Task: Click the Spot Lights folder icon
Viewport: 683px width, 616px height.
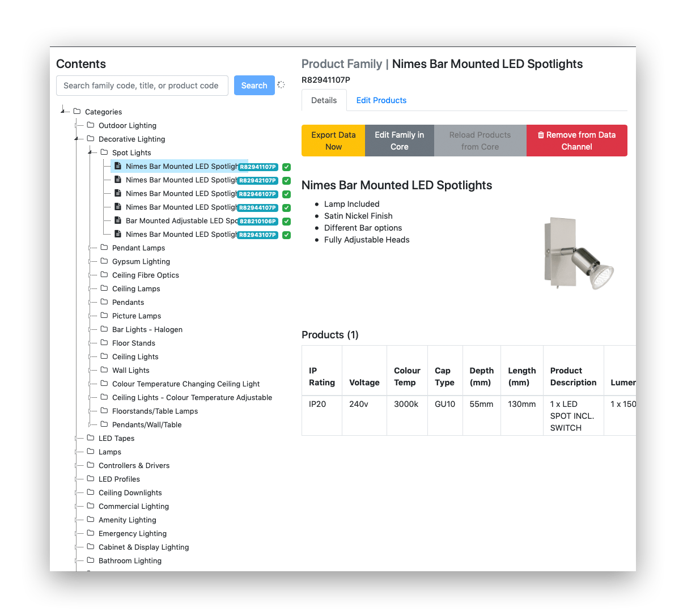Action: (x=104, y=152)
